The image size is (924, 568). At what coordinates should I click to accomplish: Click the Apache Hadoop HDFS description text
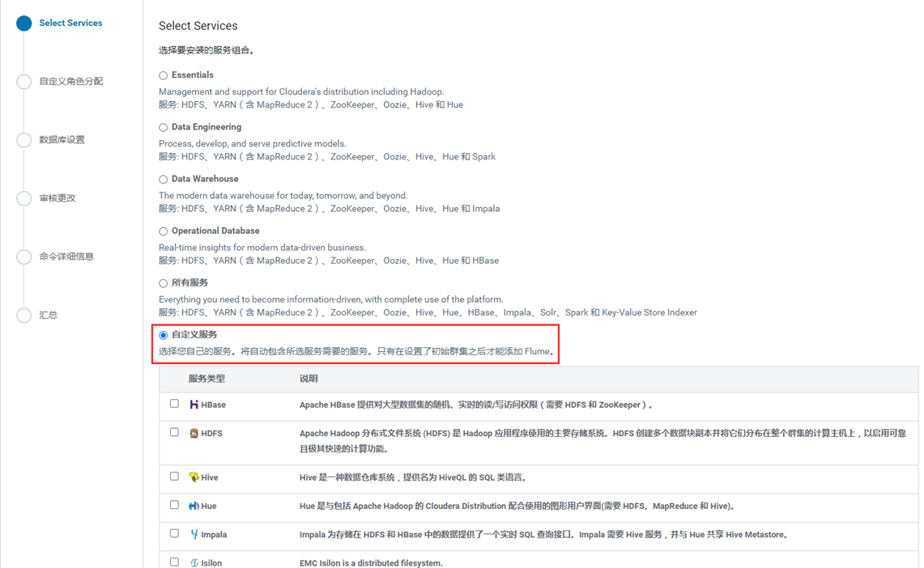click(603, 441)
